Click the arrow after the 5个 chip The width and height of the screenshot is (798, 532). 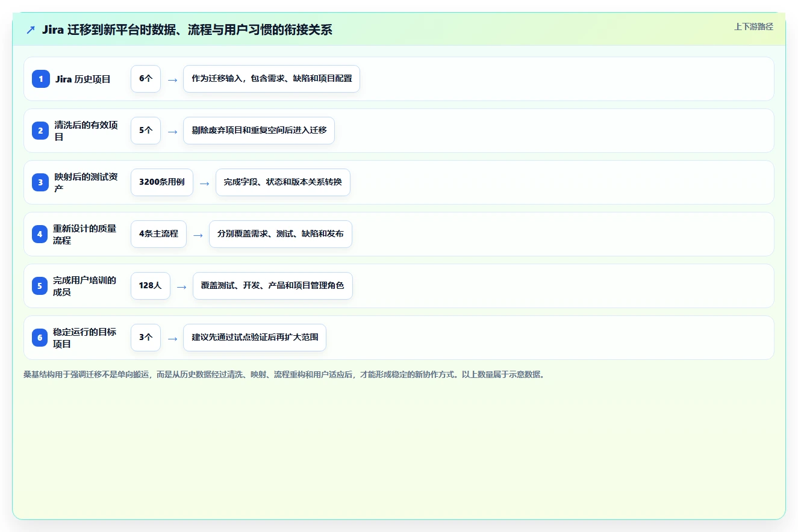click(x=172, y=131)
